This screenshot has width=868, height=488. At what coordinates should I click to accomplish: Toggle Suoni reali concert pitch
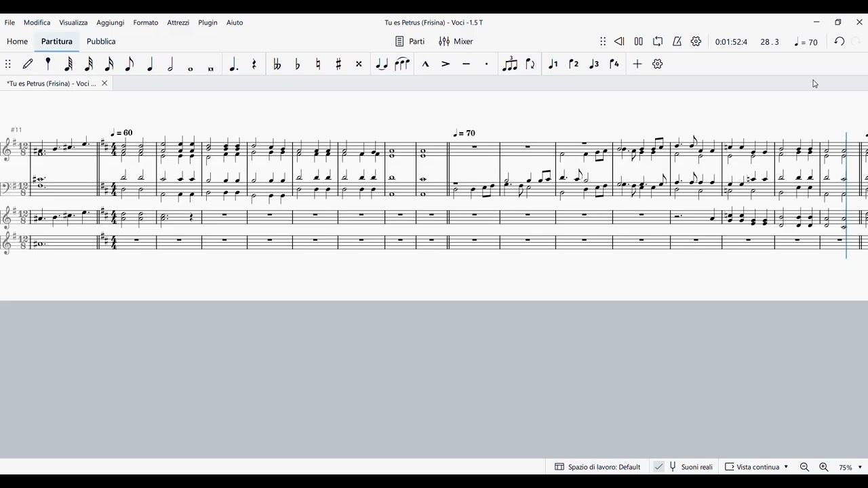pos(684,467)
